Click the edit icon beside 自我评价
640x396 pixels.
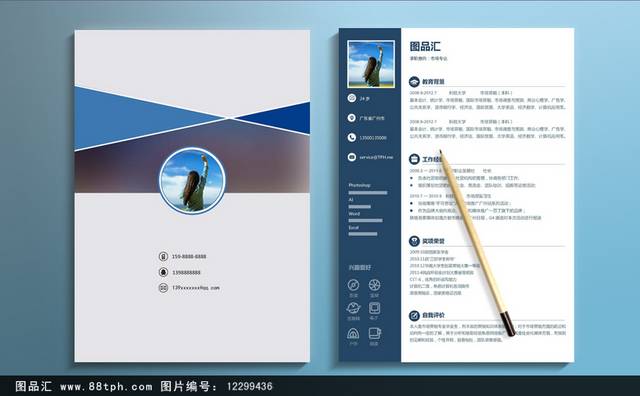coord(414,315)
